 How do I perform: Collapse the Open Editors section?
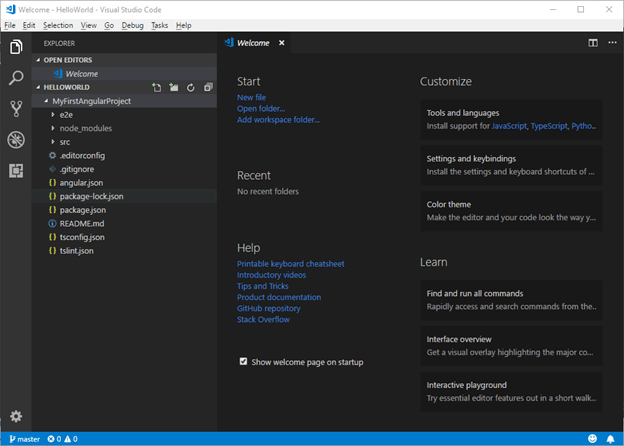point(67,60)
